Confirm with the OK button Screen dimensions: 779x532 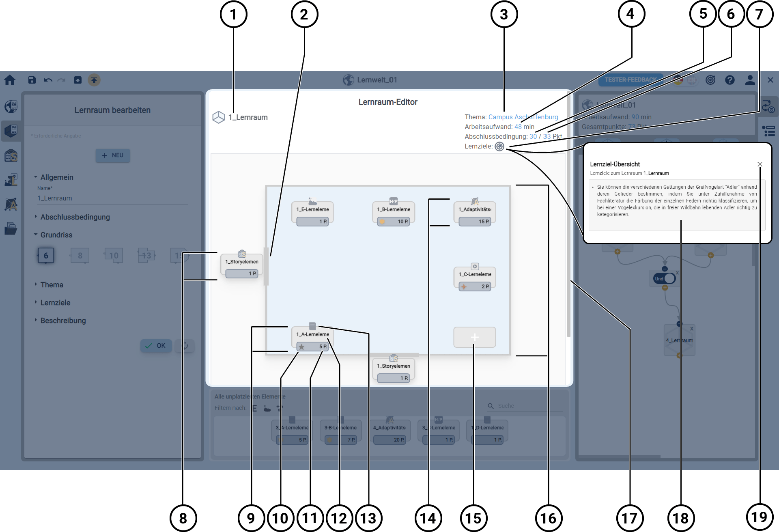point(156,346)
